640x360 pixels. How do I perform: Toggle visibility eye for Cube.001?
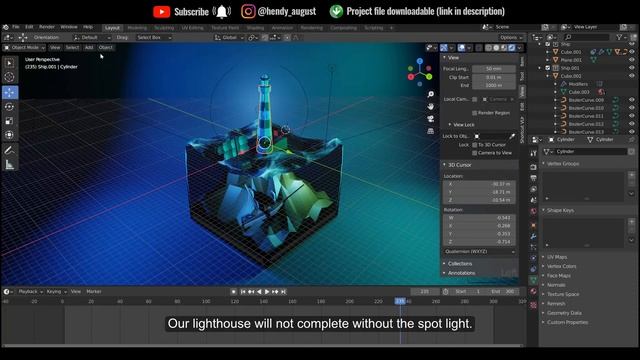(x=632, y=52)
